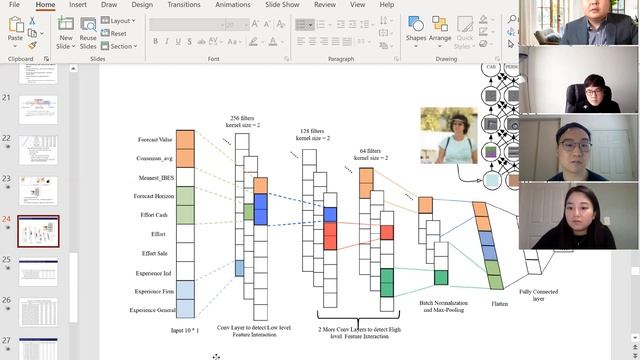The height and width of the screenshot is (360, 640).
Task: Expand the Copy options arrow
Action: pos(42,33)
